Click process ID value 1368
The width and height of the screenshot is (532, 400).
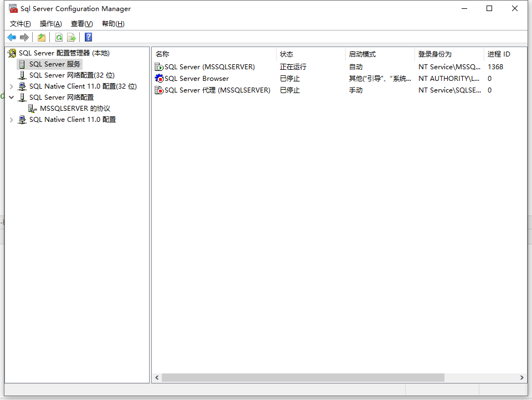click(x=495, y=67)
